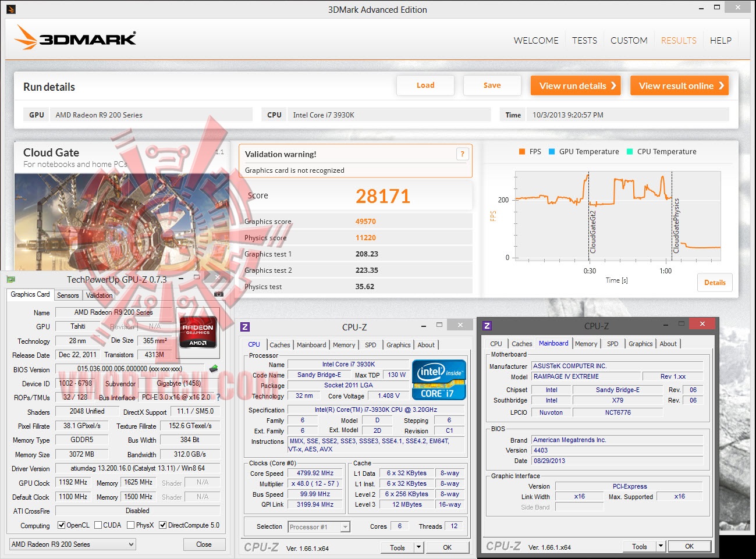Click the blue GPU Temperature legend swatch
Image resolution: width=756 pixels, height=559 pixels.
pos(552,152)
